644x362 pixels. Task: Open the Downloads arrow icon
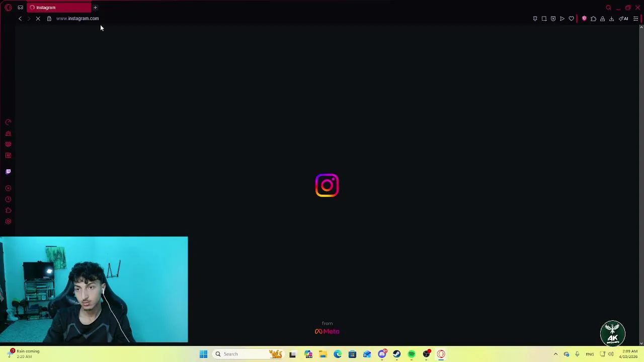point(611,19)
